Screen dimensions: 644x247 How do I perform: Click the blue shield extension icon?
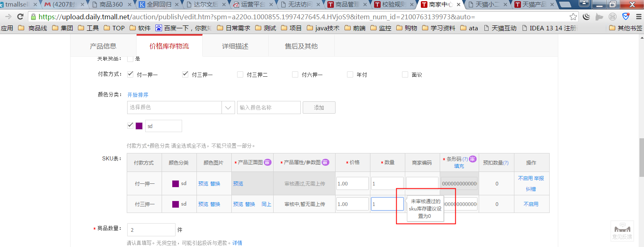[626, 17]
